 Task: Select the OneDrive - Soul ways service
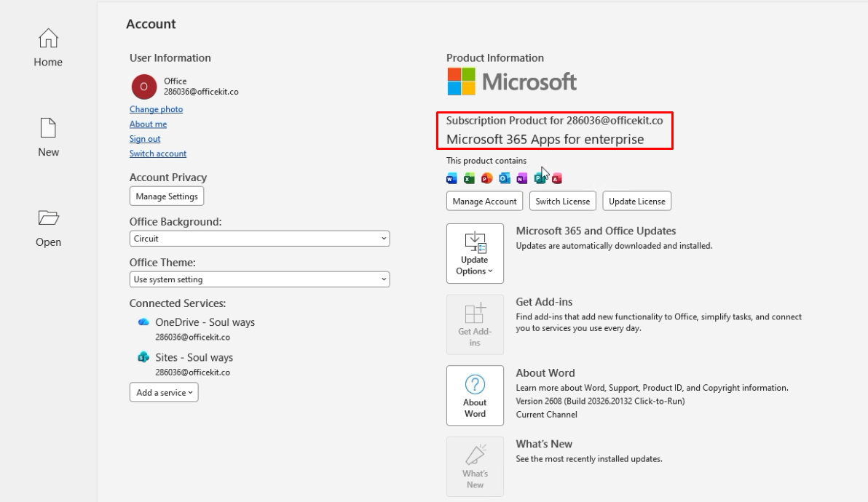(x=205, y=322)
